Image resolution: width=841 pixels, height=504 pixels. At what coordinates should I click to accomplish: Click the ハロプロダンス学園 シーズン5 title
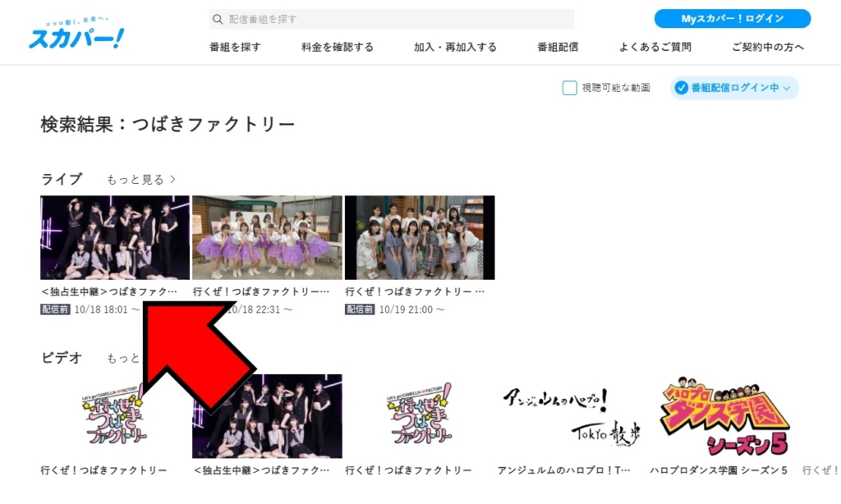(x=719, y=471)
